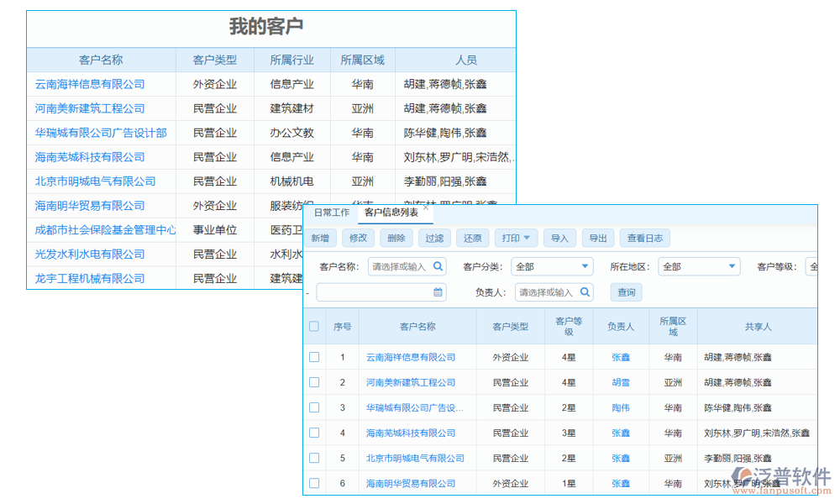The width and height of the screenshot is (840, 504).
Task: Toggle the select-all checkbox in table header
Action: point(314,327)
